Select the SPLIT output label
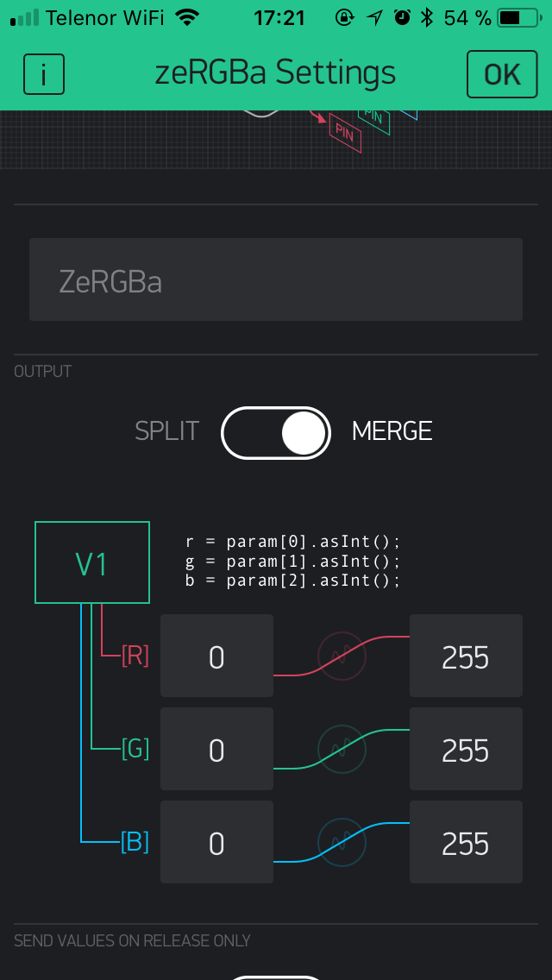552x980 pixels. click(x=166, y=431)
